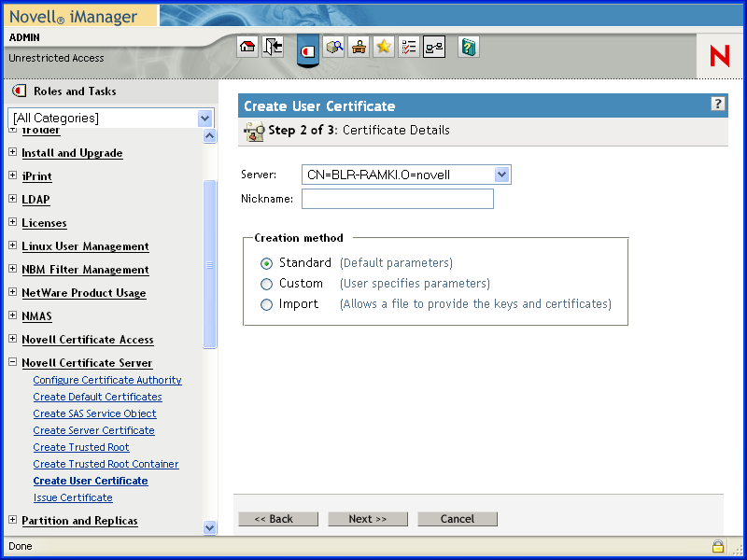Open Create Server Certificate task
Screen dimensions: 747x560
94,430
